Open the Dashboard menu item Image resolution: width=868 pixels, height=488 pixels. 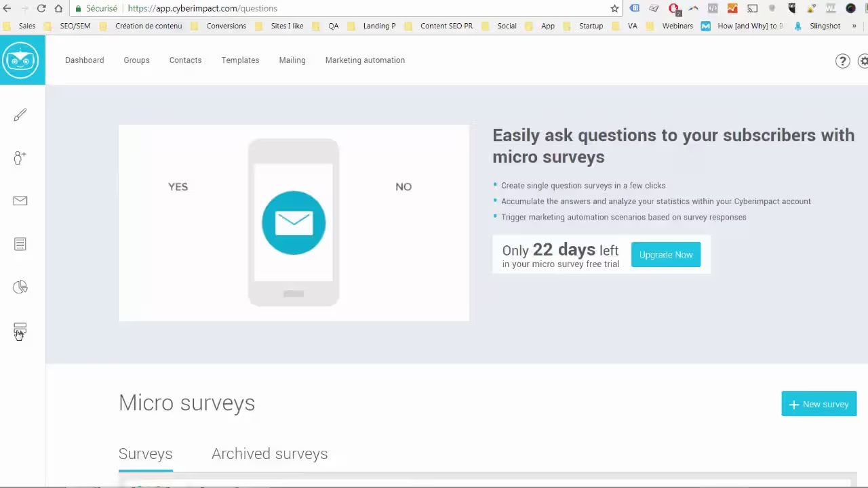(85, 60)
